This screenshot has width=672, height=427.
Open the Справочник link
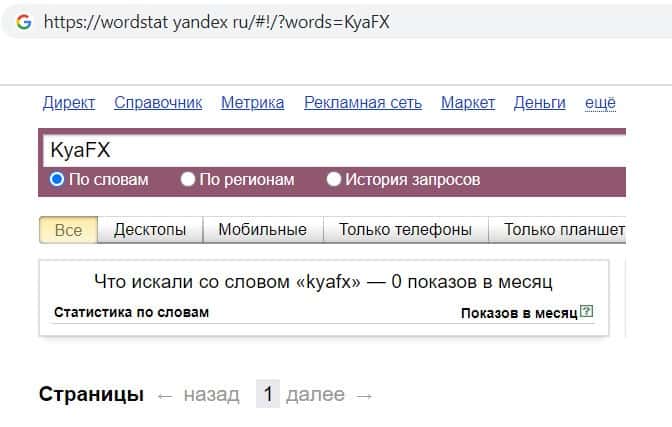(x=158, y=103)
